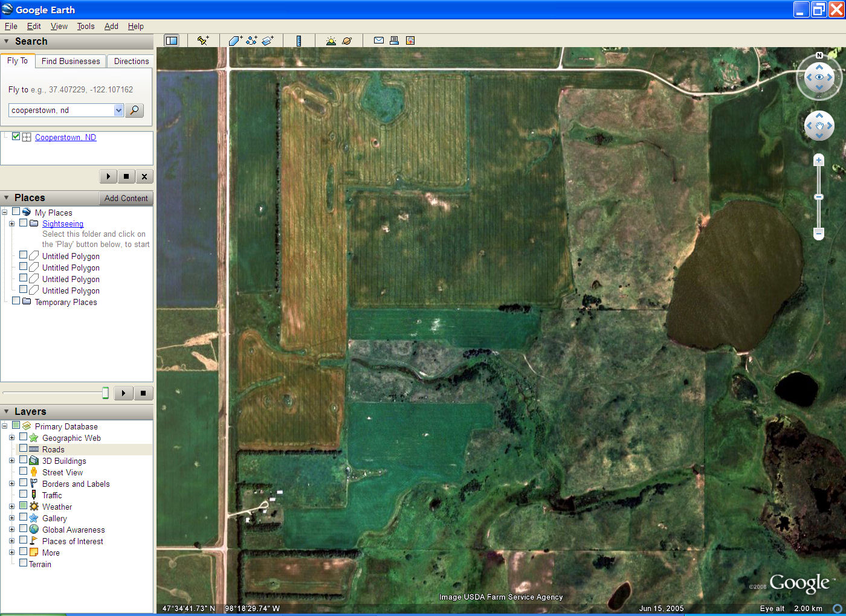Click the North indicator on compass
This screenshot has width=846, height=616.
(819, 55)
